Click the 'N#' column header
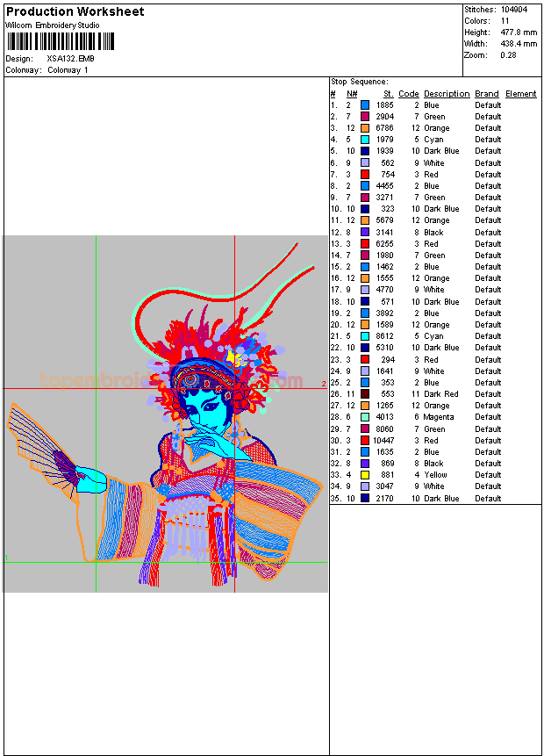 click(352, 94)
